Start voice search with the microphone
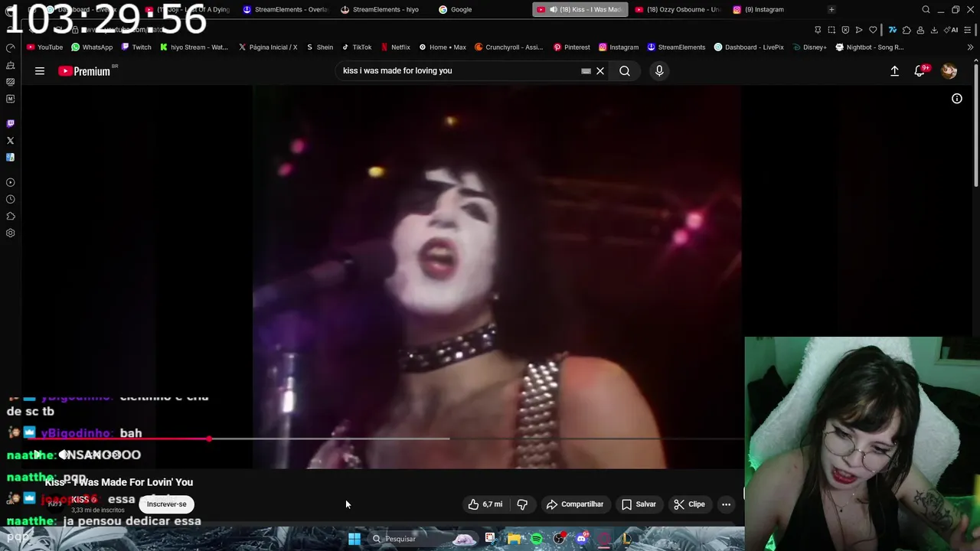The image size is (980, 551). coord(659,71)
